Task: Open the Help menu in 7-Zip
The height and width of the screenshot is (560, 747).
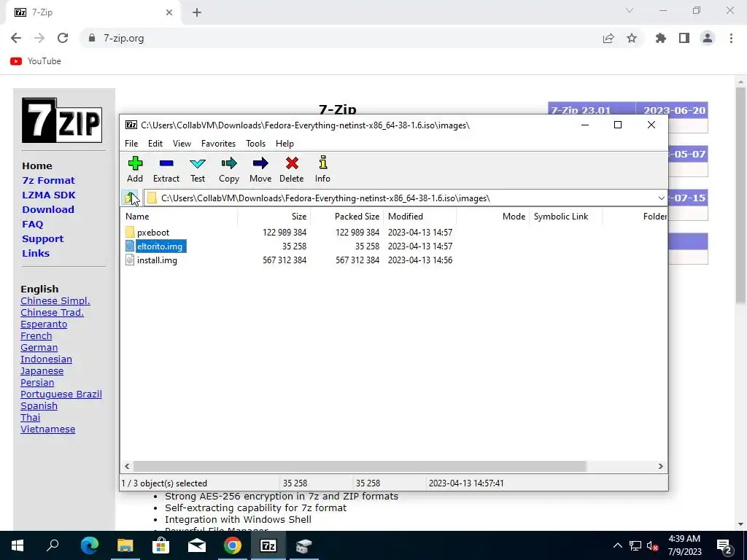Action: pyautogui.click(x=285, y=144)
